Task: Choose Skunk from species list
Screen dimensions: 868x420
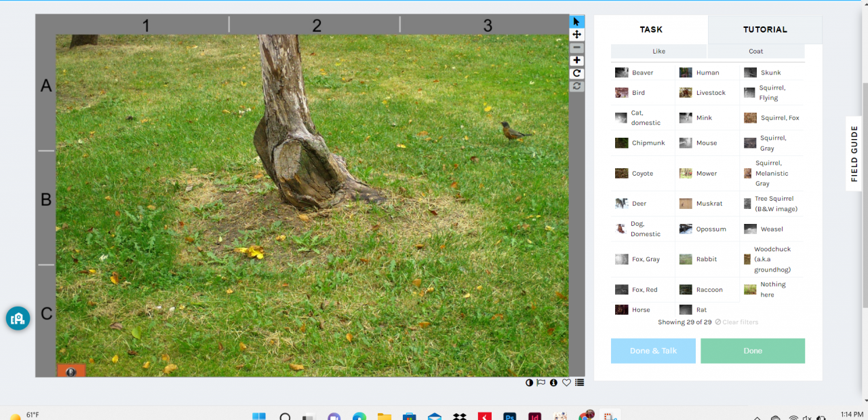Action: pyautogui.click(x=772, y=73)
